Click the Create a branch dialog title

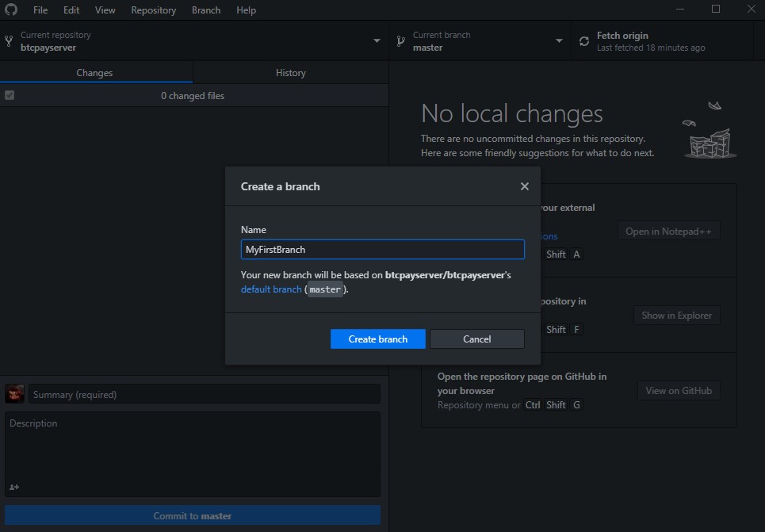pyautogui.click(x=280, y=186)
